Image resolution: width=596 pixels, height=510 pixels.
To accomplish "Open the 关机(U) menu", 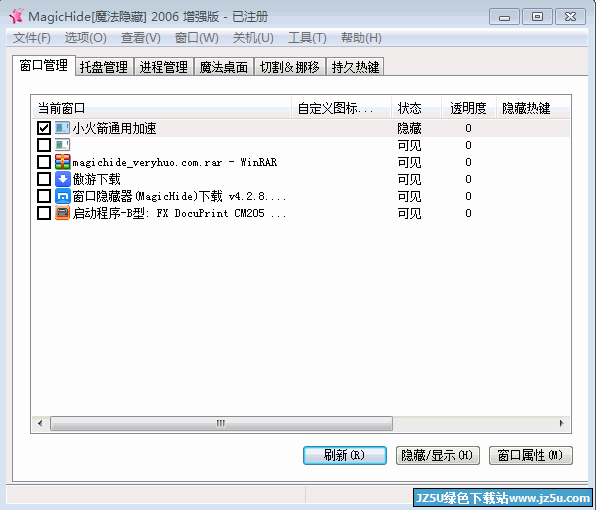I will tap(253, 38).
